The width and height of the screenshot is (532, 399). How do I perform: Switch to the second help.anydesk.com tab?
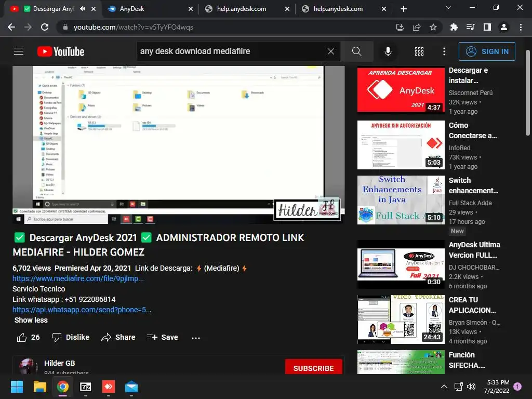pos(343,9)
